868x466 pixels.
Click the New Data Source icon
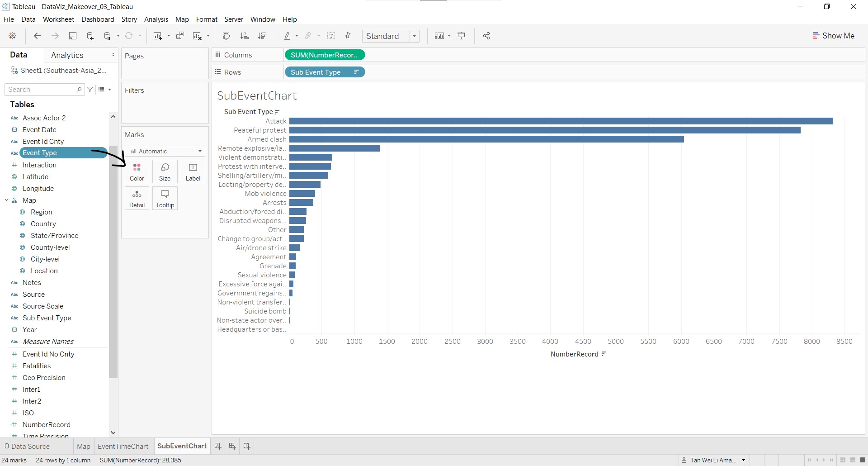pos(90,36)
